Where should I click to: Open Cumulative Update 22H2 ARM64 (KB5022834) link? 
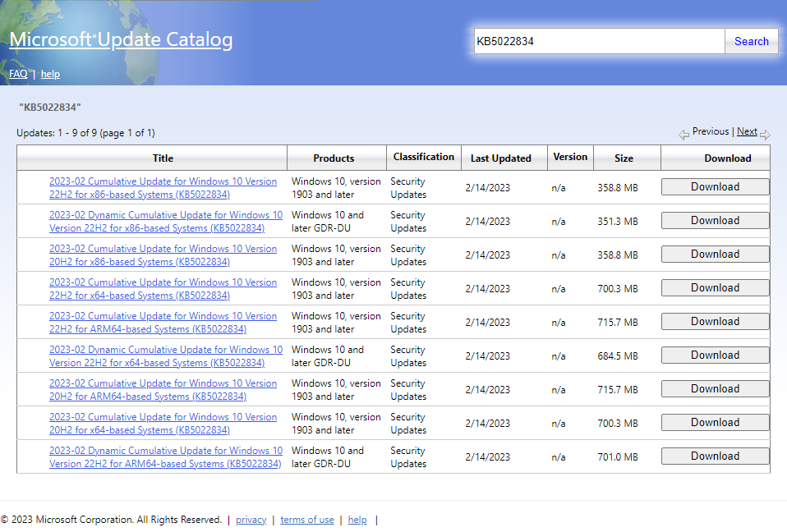163,323
